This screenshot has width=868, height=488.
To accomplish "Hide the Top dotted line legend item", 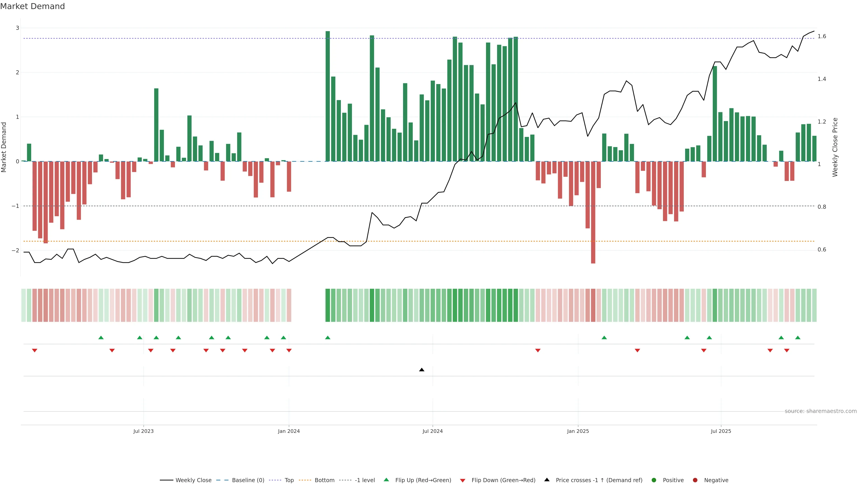I will coord(289,480).
